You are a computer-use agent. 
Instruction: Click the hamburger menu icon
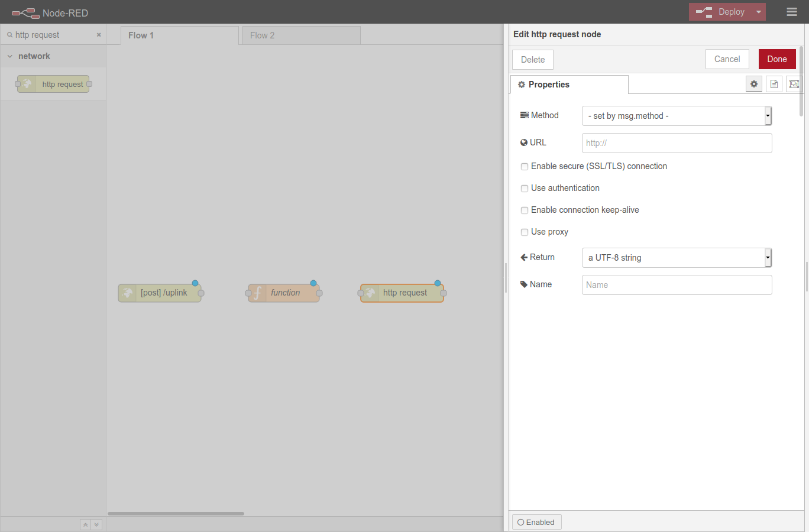tap(792, 11)
